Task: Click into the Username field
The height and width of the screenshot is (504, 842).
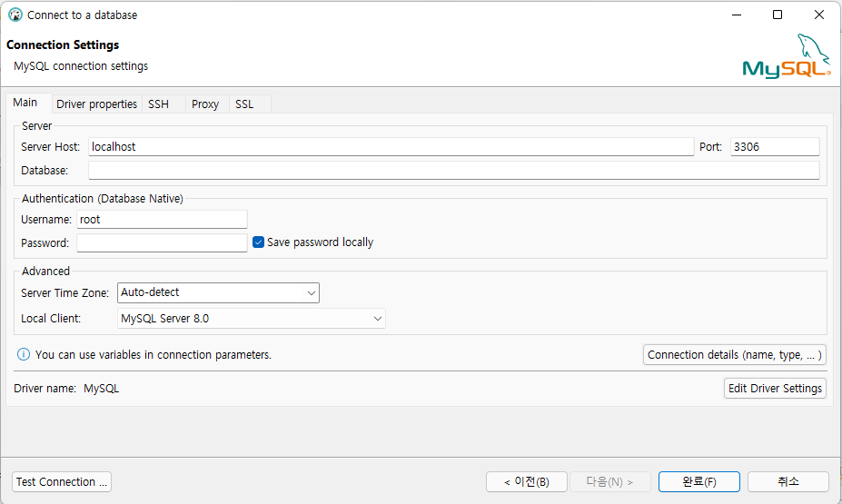Action: pyautogui.click(x=162, y=219)
